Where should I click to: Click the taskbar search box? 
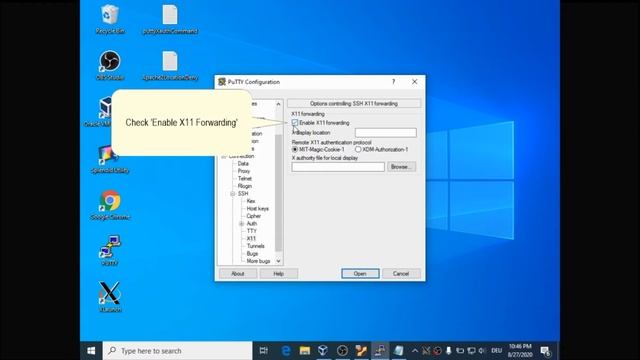pyautogui.click(x=178, y=351)
